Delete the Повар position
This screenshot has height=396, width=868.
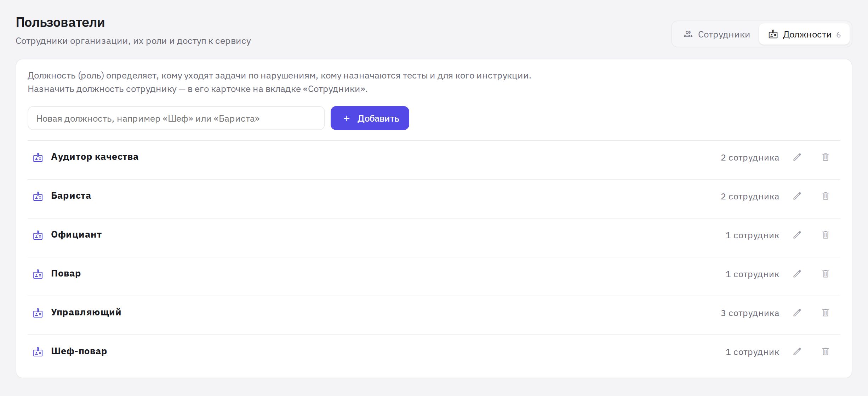[x=825, y=274]
